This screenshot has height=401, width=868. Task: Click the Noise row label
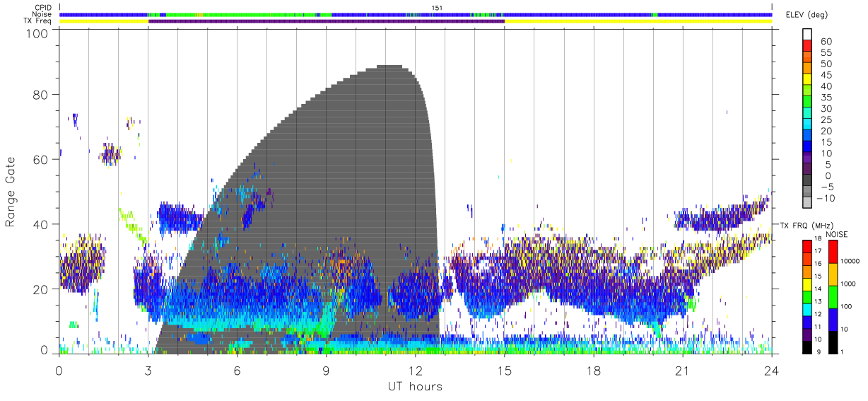[x=42, y=14]
